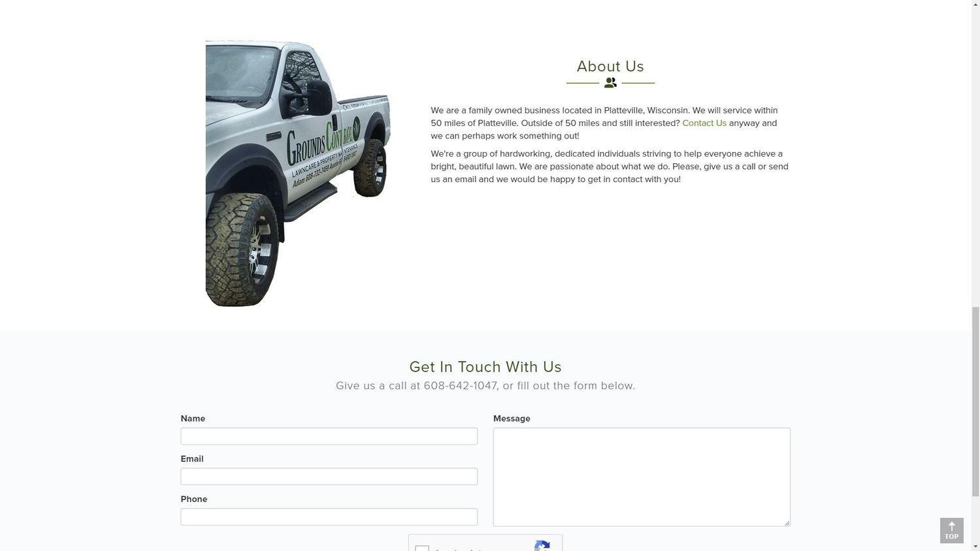The image size is (980, 551).
Task: Focus the Name input field
Action: 329,436
